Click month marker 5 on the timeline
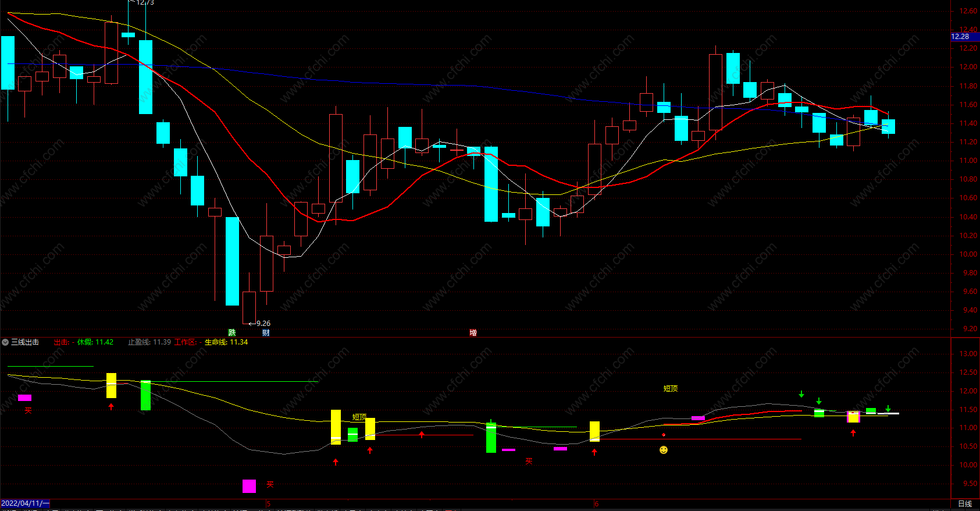This screenshot has width=980, height=511. [x=269, y=503]
